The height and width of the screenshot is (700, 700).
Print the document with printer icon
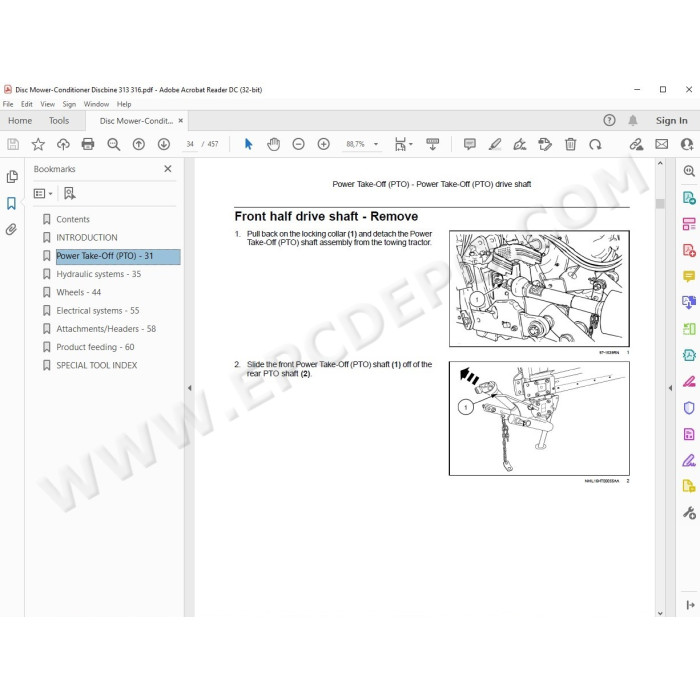[x=88, y=144]
